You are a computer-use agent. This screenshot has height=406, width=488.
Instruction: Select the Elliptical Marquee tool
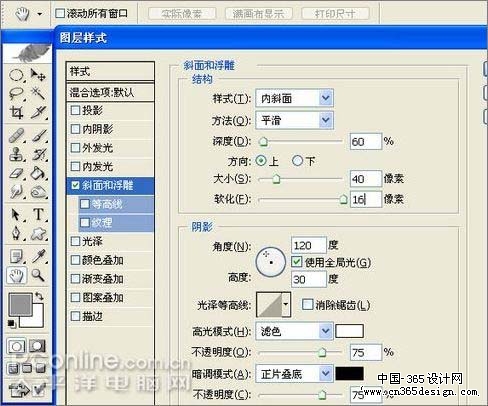(16, 75)
